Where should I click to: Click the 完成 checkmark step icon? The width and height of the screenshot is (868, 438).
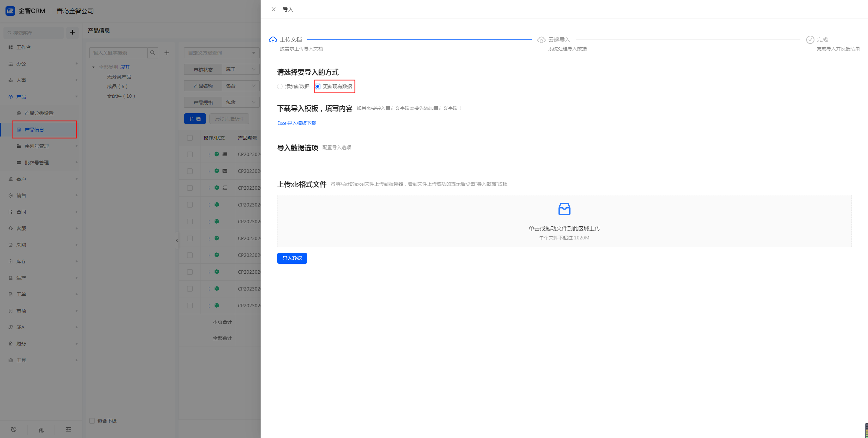coord(810,40)
